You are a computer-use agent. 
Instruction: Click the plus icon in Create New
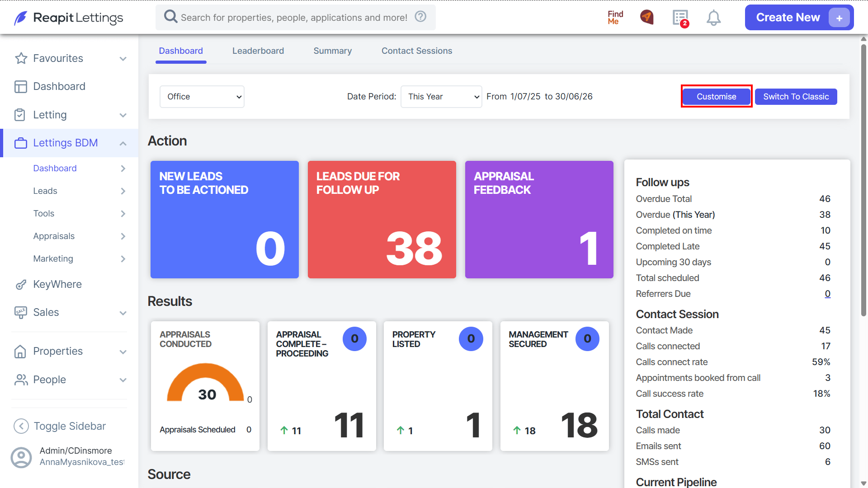point(839,18)
